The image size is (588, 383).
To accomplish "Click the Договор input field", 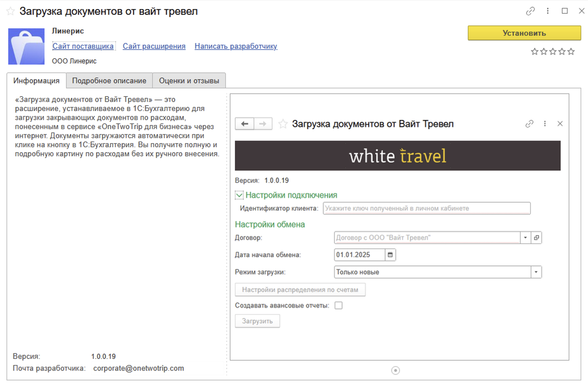I will 427,238.
